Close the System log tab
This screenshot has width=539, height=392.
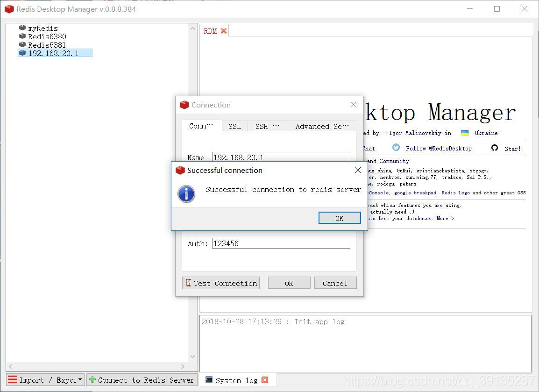point(265,380)
